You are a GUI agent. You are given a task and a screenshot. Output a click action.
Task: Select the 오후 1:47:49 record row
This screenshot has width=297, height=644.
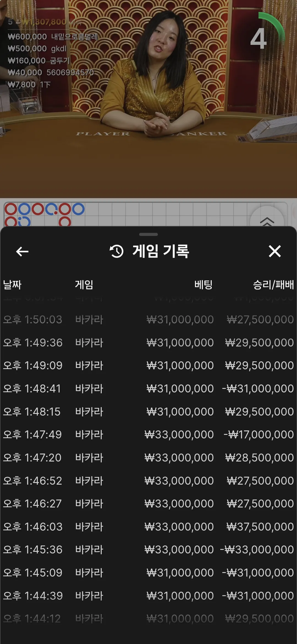(x=148, y=435)
